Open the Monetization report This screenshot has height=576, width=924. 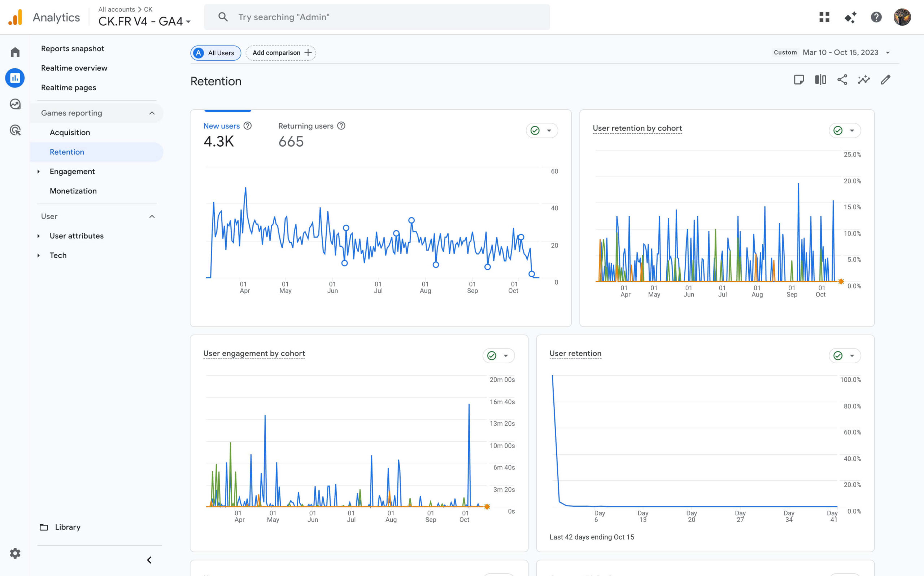click(73, 191)
